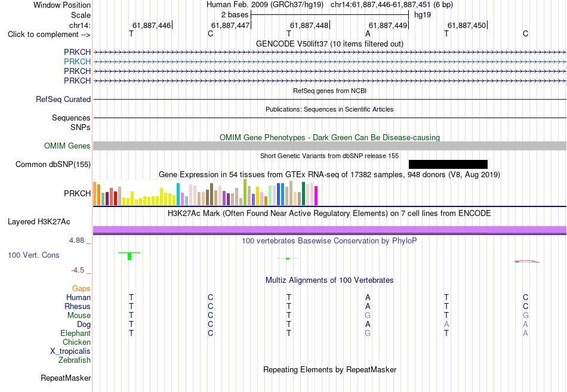
Task: Click the gray OMIM Genes bar
Action: (329, 146)
